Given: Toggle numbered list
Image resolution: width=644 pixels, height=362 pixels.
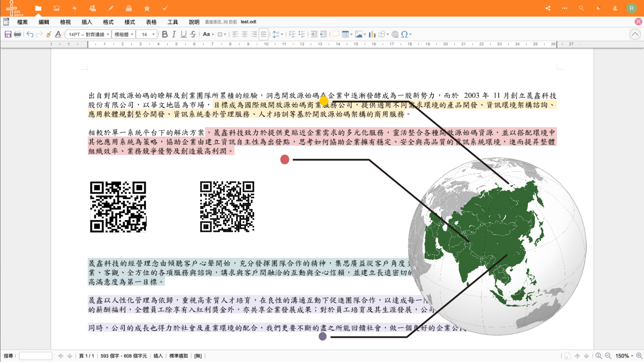Looking at the screenshot, I should click(292, 34).
